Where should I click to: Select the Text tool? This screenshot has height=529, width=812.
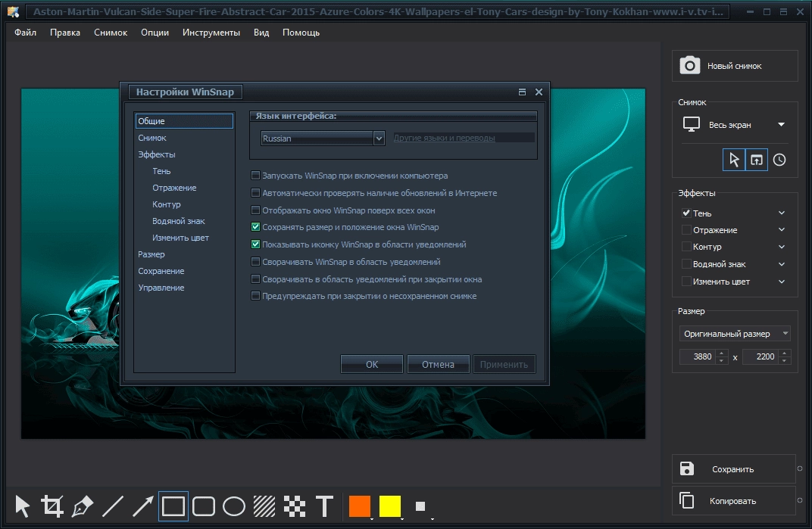coord(325,506)
